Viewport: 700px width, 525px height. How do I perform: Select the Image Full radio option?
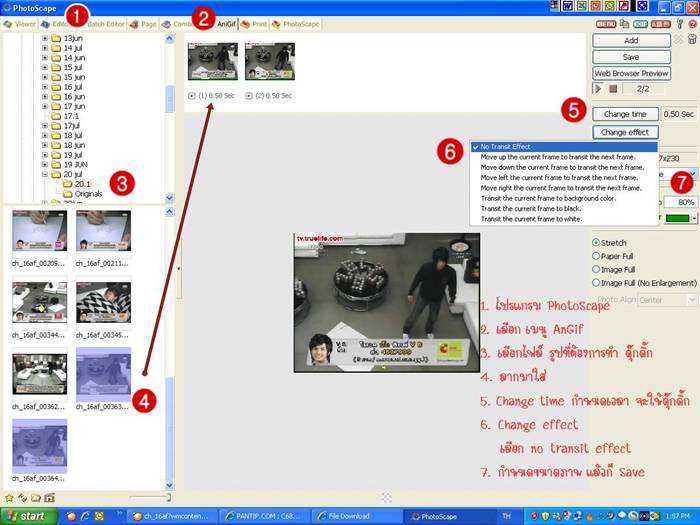(596, 269)
